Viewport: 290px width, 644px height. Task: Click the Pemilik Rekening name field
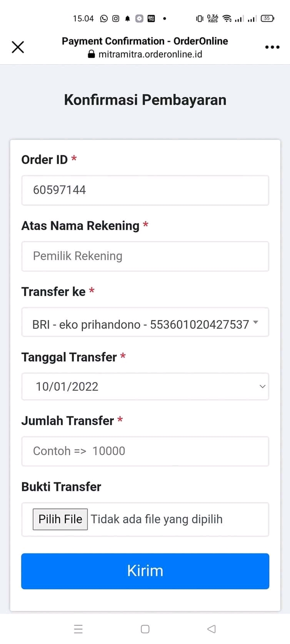click(x=145, y=256)
